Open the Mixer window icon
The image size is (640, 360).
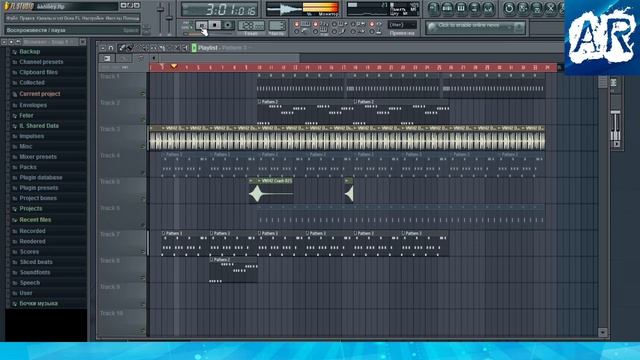point(488,8)
